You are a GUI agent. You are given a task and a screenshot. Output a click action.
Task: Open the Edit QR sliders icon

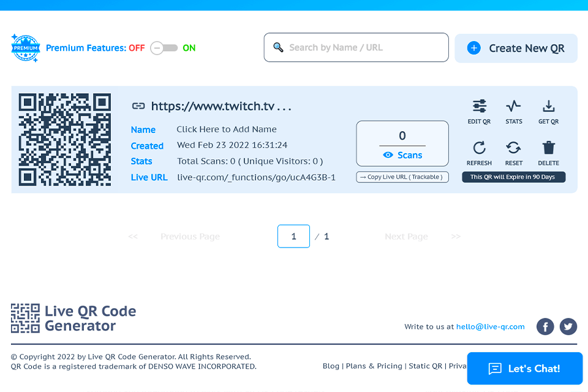click(x=479, y=106)
